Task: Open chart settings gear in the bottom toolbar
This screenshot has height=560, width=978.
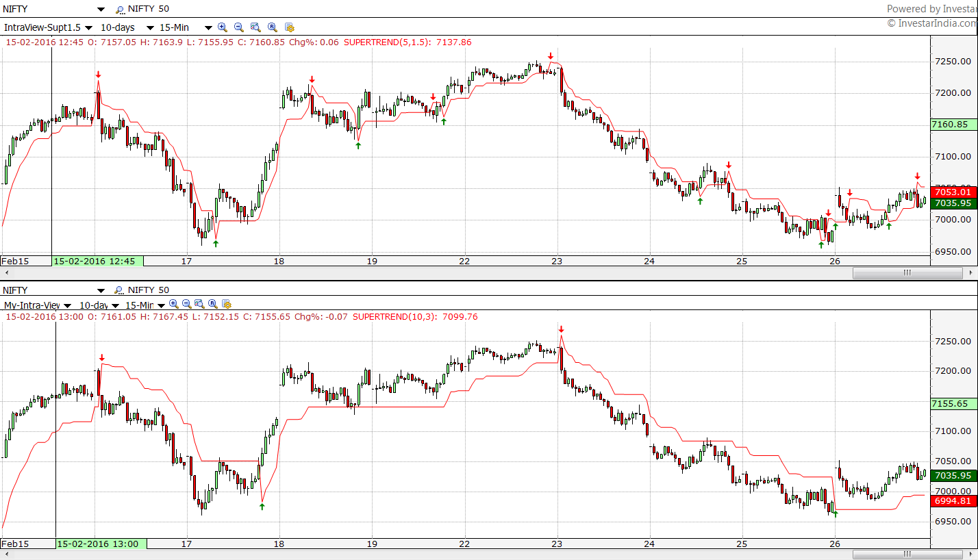Action: [x=226, y=304]
